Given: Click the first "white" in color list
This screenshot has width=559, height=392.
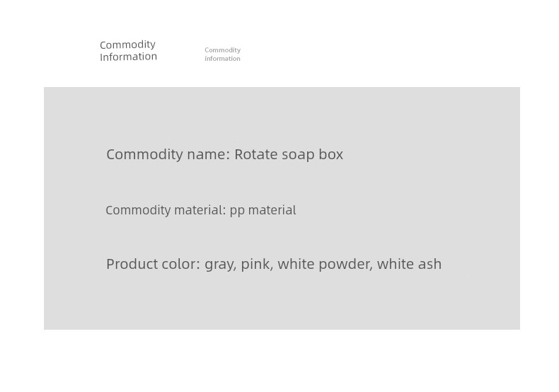Looking at the screenshot, I should (296, 264).
